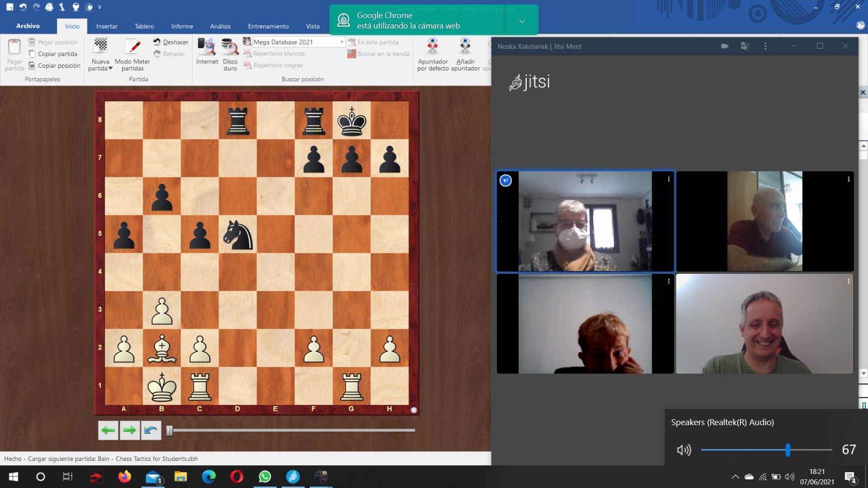
Task: Mute speakers via the volume icon
Action: coord(684,450)
